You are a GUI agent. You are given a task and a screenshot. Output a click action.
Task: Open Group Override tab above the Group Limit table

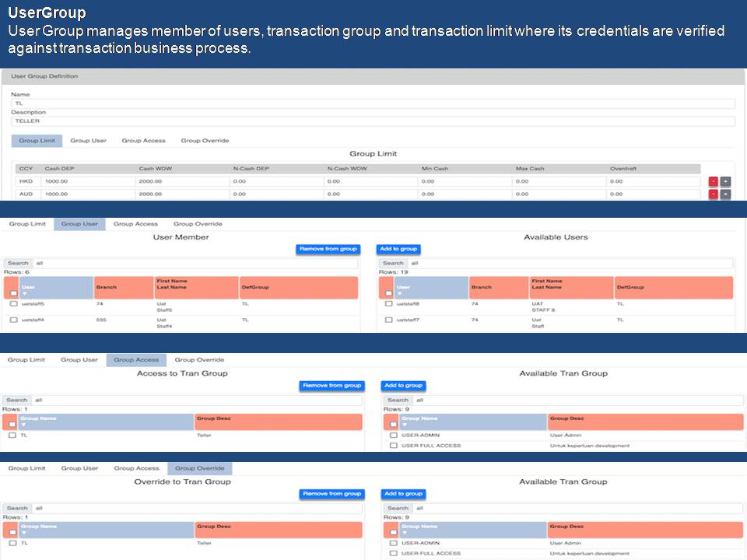[205, 141]
